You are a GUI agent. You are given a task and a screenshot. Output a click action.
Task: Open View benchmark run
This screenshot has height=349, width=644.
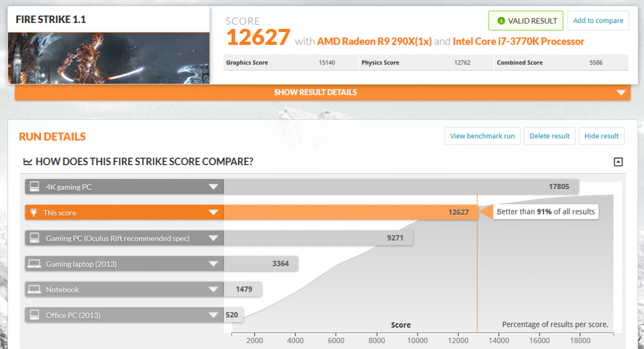click(x=482, y=136)
